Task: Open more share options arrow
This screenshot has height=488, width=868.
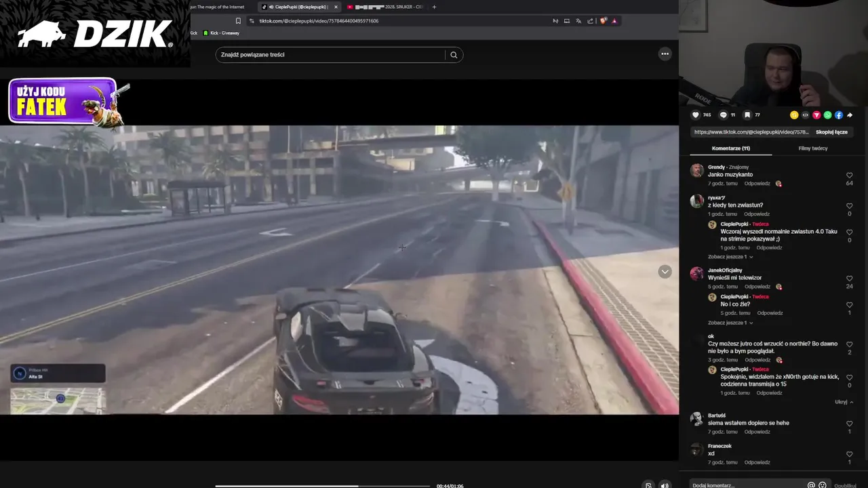Action: click(850, 115)
